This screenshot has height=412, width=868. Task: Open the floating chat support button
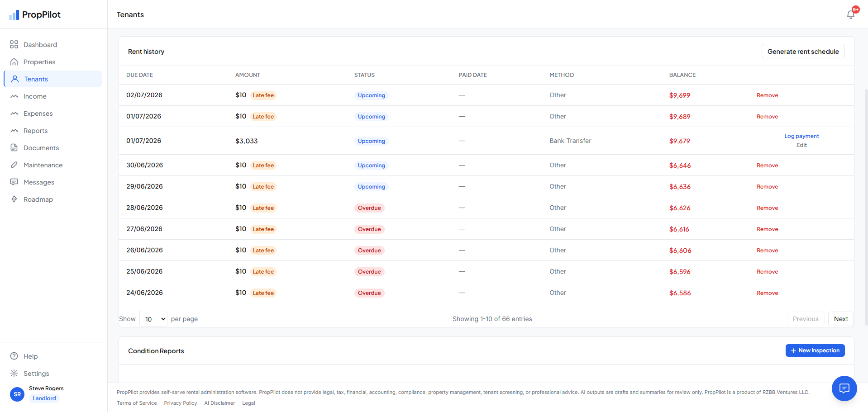(844, 388)
